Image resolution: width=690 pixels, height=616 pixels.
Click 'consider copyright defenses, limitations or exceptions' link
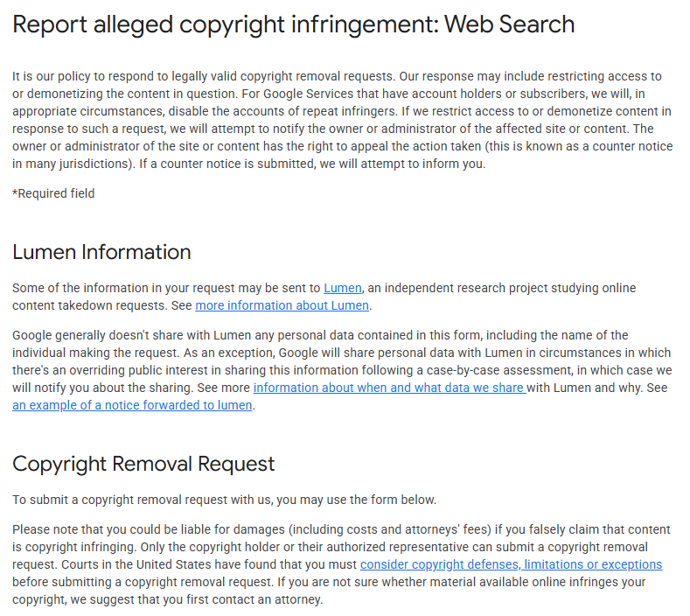coord(511,564)
